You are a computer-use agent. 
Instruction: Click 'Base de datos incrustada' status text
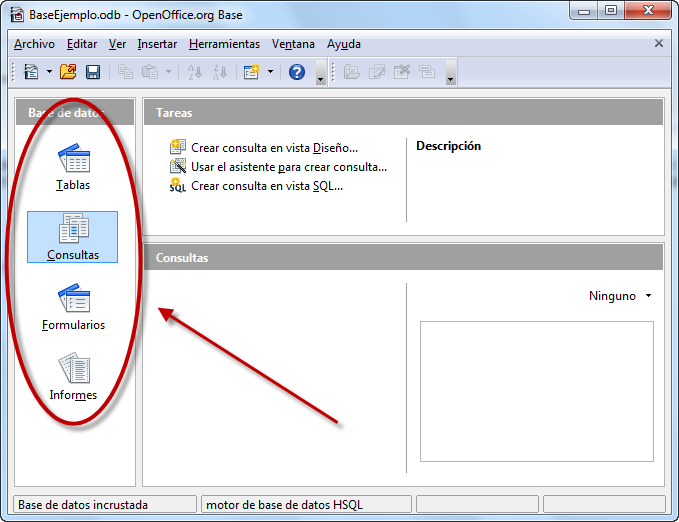83,505
